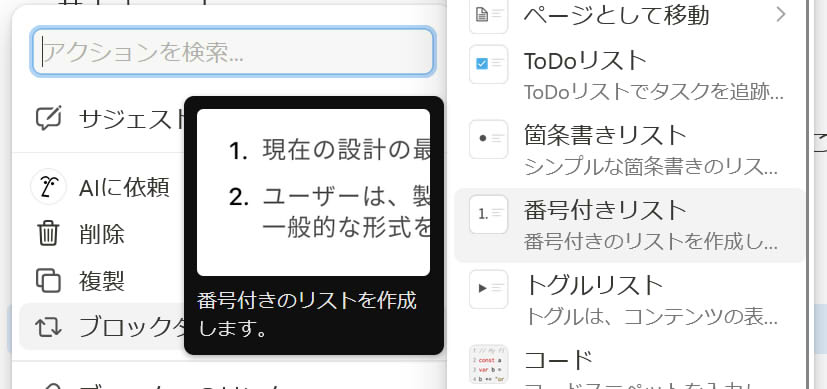Click the サジェスト comment icon
The width and height of the screenshot is (827, 389).
pyautogui.click(x=49, y=119)
